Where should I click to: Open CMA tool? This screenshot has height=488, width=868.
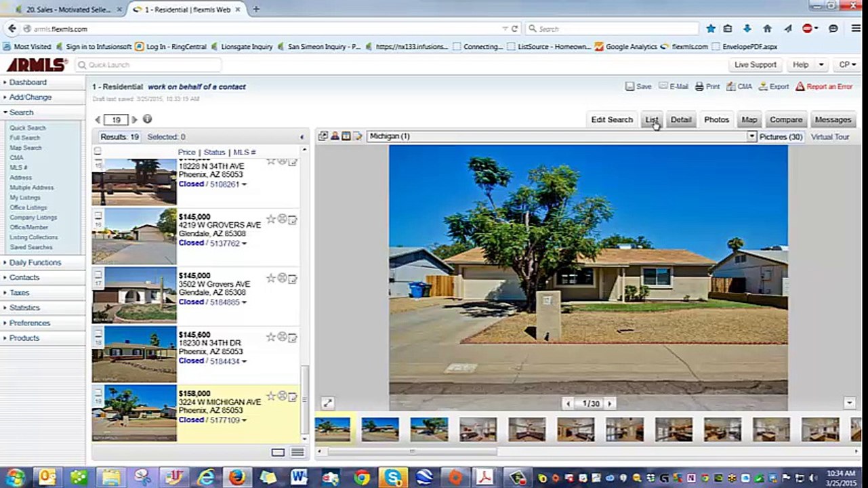click(739, 87)
